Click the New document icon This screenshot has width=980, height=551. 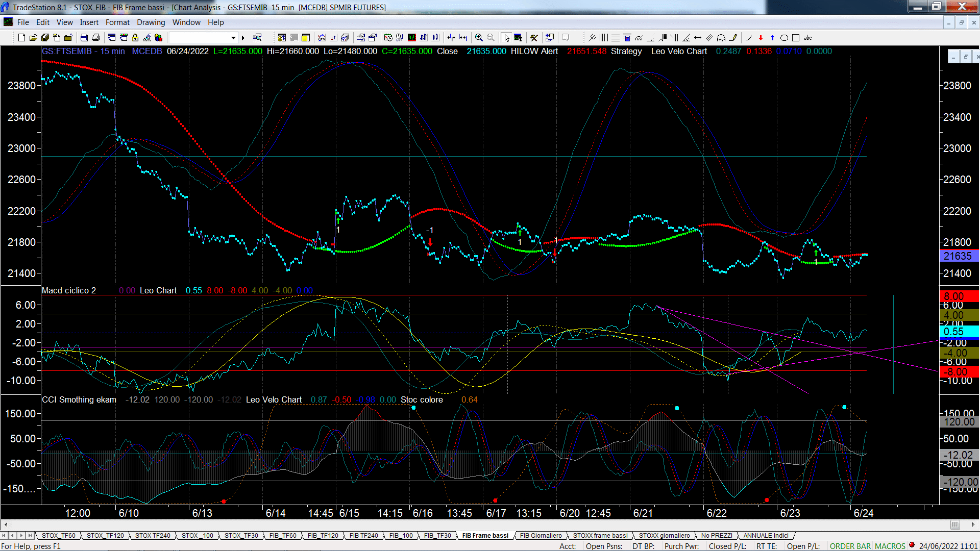(x=21, y=38)
